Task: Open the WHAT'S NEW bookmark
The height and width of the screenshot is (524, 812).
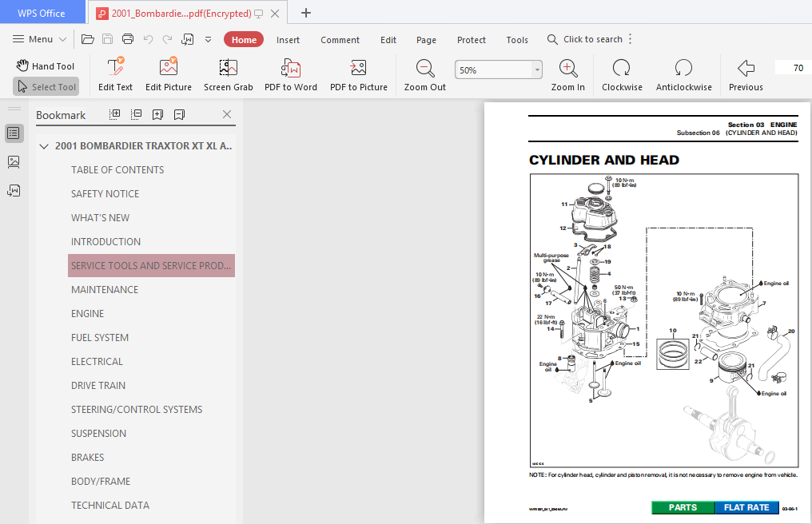Action: click(101, 218)
